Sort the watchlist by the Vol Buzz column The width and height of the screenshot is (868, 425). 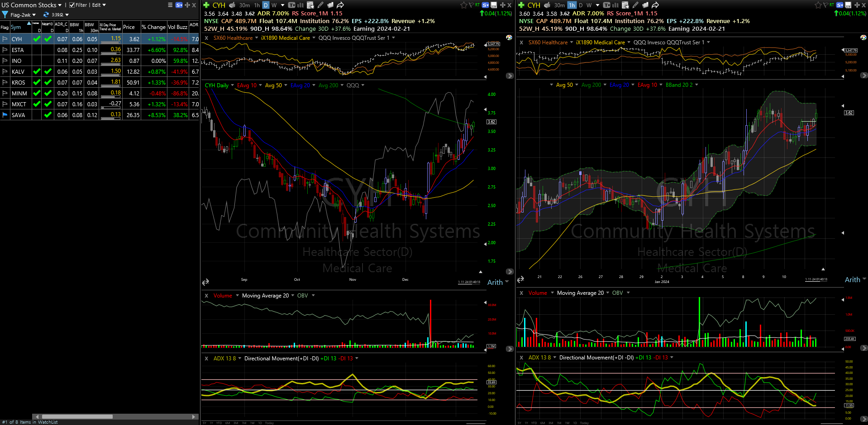pyautogui.click(x=178, y=27)
